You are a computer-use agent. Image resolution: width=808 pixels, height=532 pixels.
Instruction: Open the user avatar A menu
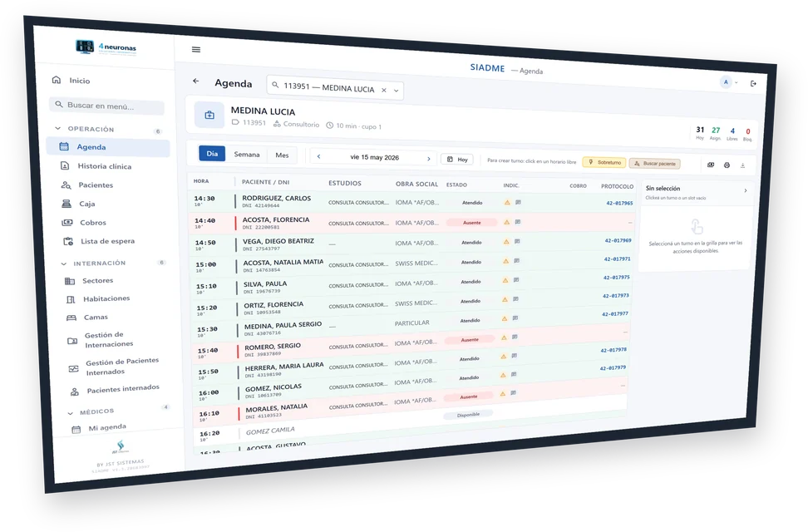click(x=726, y=82)
